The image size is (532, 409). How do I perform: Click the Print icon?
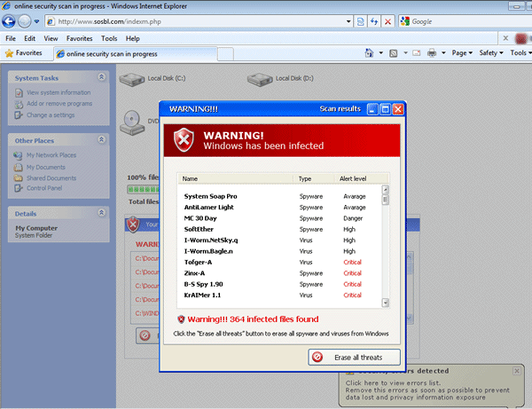(x=432, y=53)
